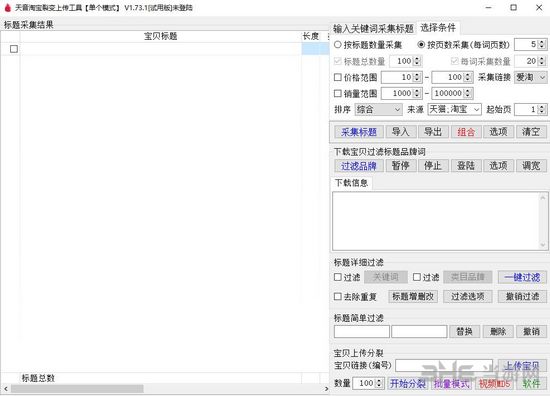Open 选项 next to 登陆 button
This screenshot has height=396, width=550.
[498, 166]
